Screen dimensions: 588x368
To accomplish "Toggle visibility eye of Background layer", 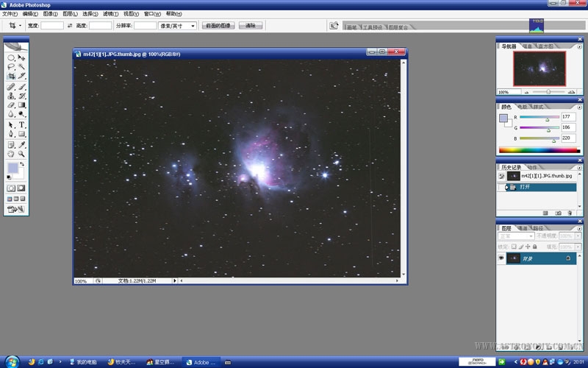I will click(501, 258).
